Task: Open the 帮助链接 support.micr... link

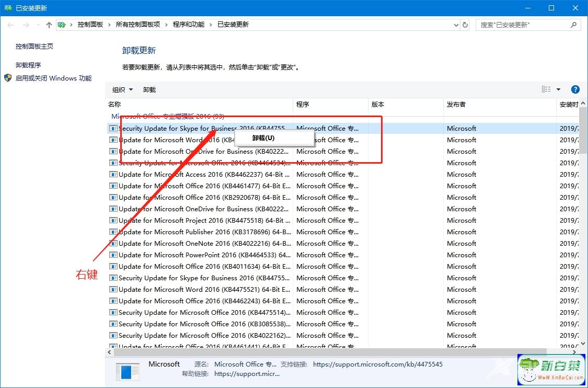Action: (x=247, y=374)
